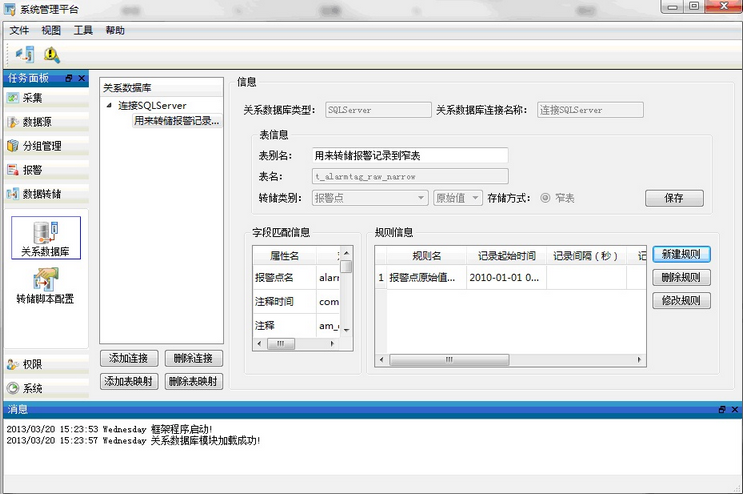Click the 属性名 column header

285,256
